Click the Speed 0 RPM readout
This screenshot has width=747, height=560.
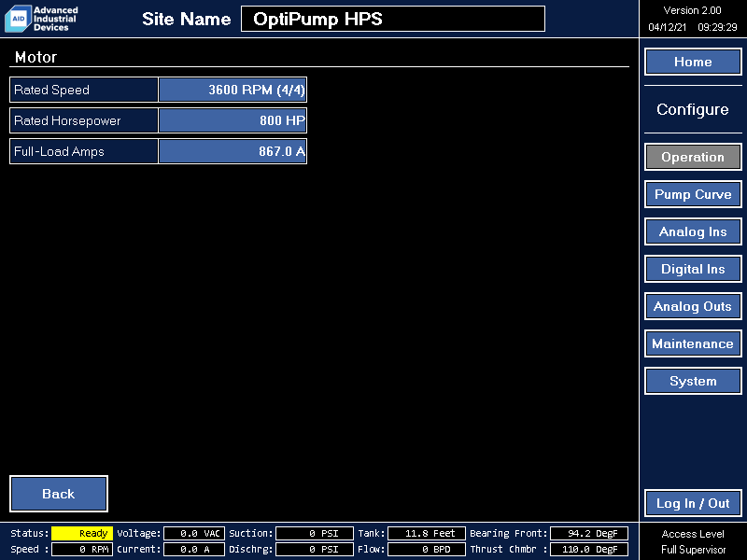(x=82, y=549)
